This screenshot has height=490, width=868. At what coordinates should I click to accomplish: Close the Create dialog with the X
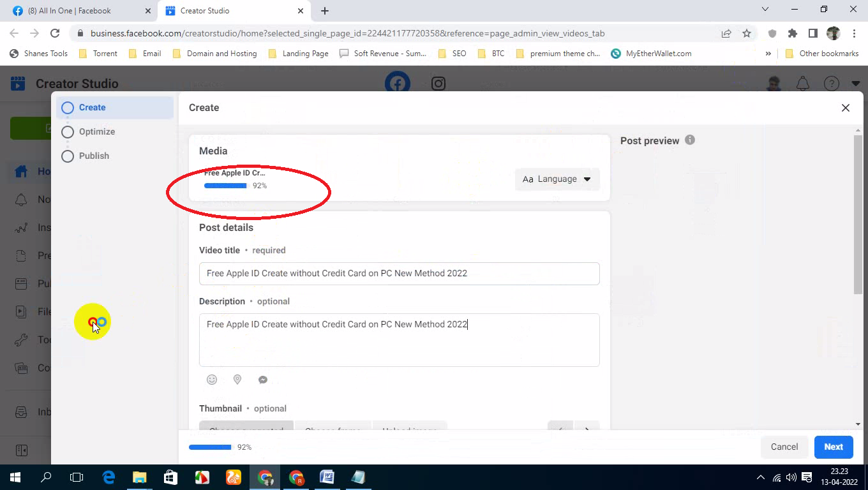(x=846, y=108)
